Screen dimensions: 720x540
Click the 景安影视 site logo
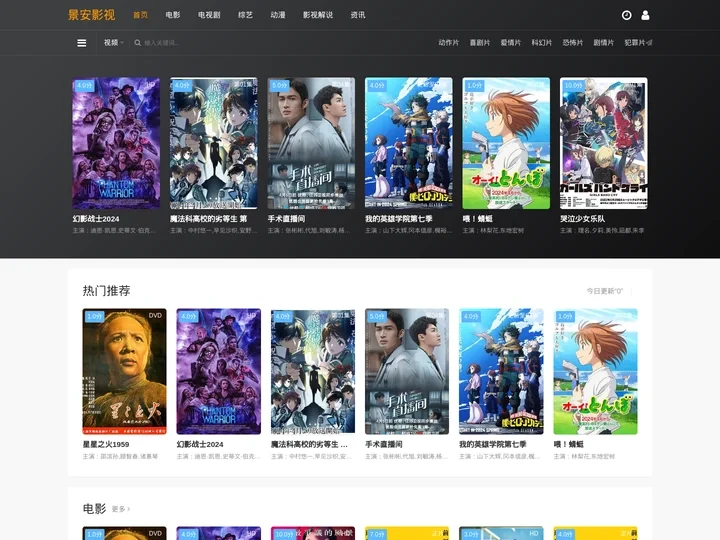point(91,15)
